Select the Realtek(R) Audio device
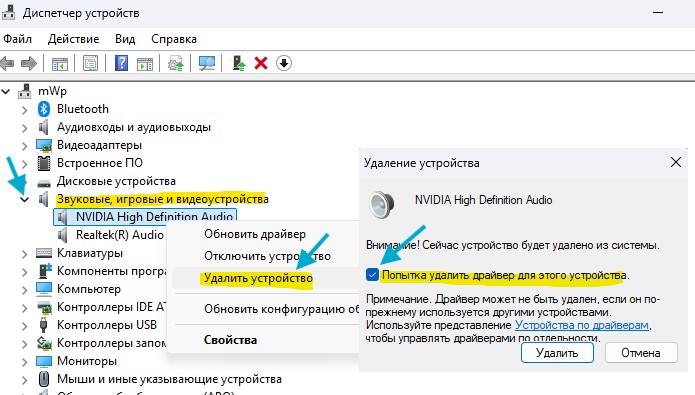695x395 pixels. coord(120,235)
